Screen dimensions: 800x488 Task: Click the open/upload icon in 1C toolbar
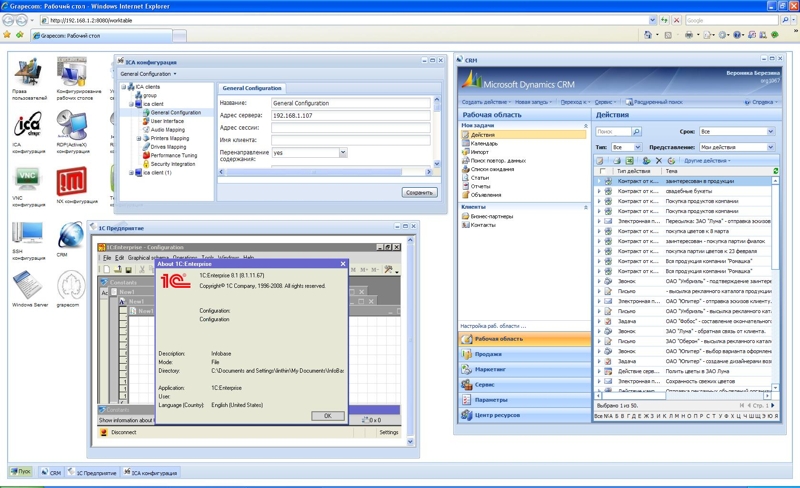coord(117,269)
